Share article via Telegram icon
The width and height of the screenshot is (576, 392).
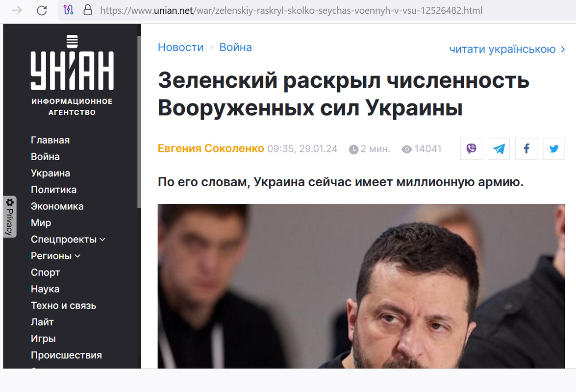click(x=499, y=148)
